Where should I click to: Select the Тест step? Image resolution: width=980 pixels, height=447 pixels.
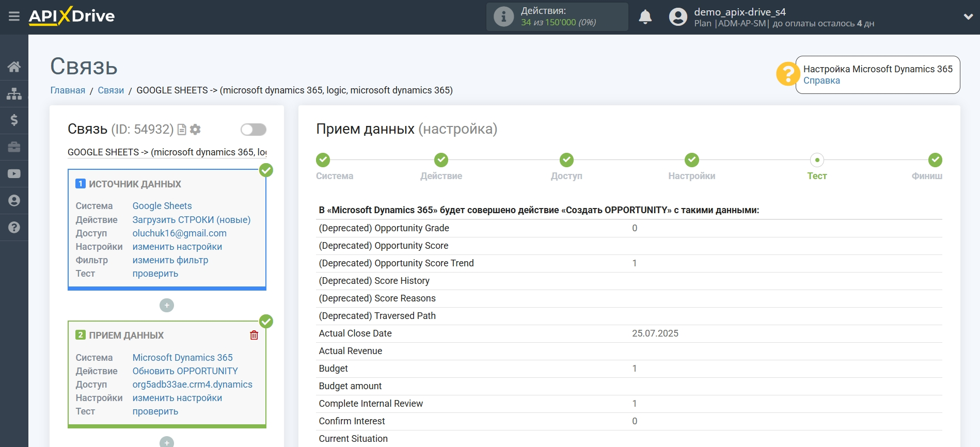tap(817, 160)
